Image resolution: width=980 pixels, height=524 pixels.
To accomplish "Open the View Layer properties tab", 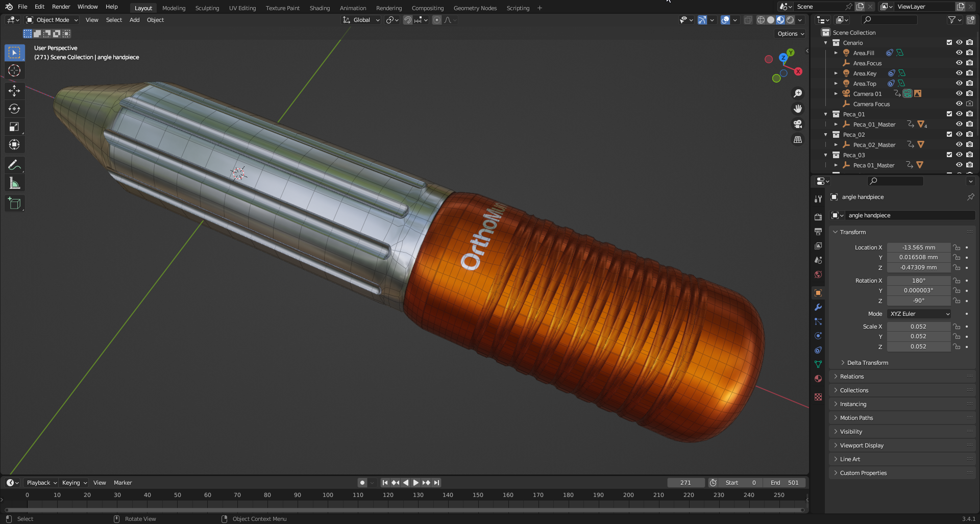I will 818,245.
